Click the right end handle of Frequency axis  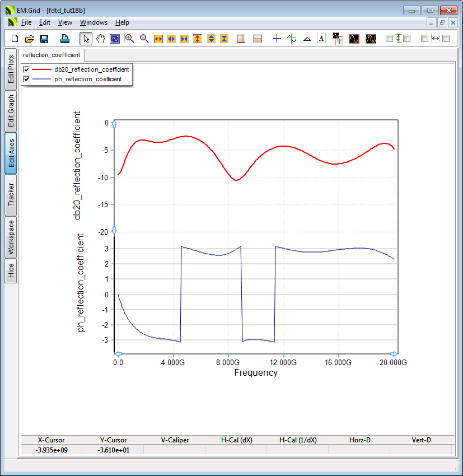point(394,354)
